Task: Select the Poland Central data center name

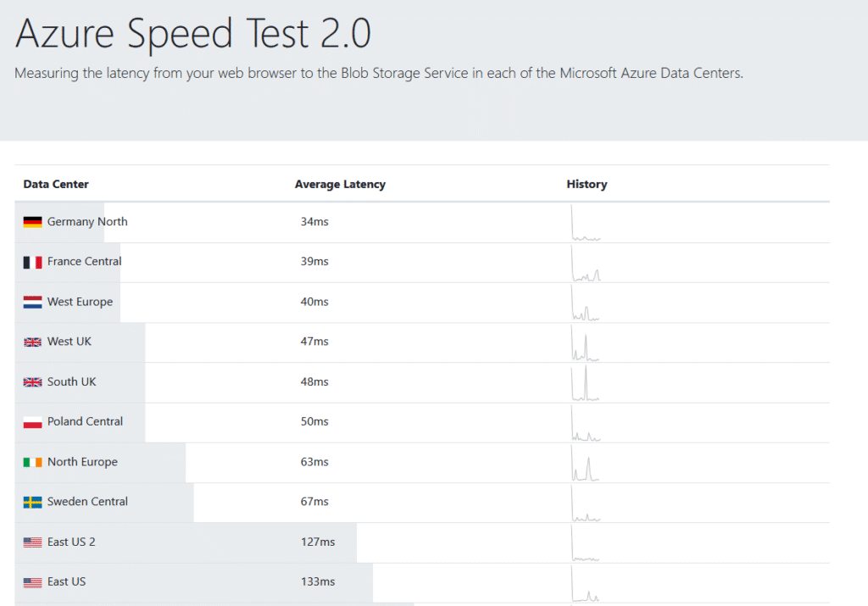Action: 85,421
